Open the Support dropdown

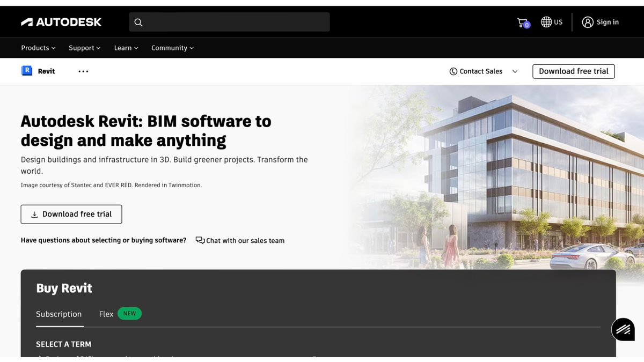click(x=84, y=48)
